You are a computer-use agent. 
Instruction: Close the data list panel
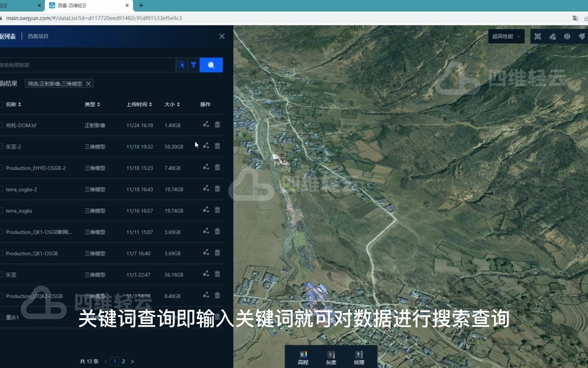222,36
